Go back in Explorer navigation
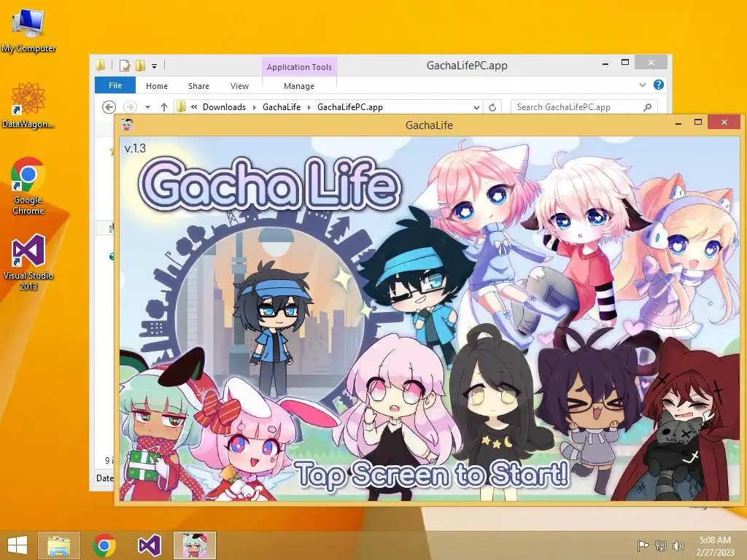Image resolution: width=747 pixels, height=560 pixels. pyautogui.click(x=109, y=107)
